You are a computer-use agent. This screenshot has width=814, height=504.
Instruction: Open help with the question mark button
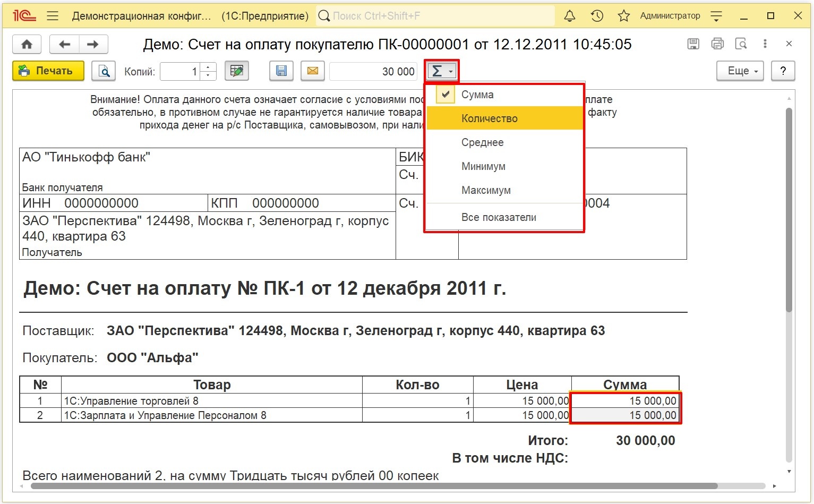tap(783, 71)
